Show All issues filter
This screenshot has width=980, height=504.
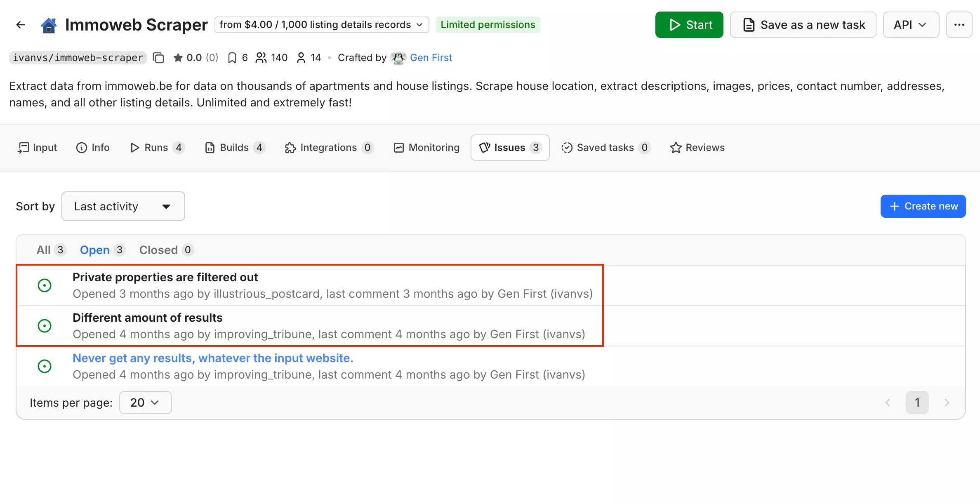[51, 250]
